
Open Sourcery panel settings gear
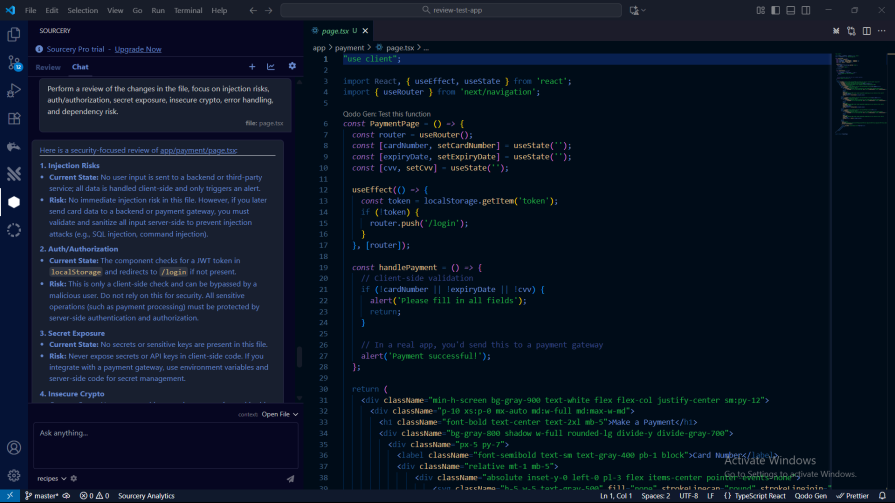(x=292, y=67)
